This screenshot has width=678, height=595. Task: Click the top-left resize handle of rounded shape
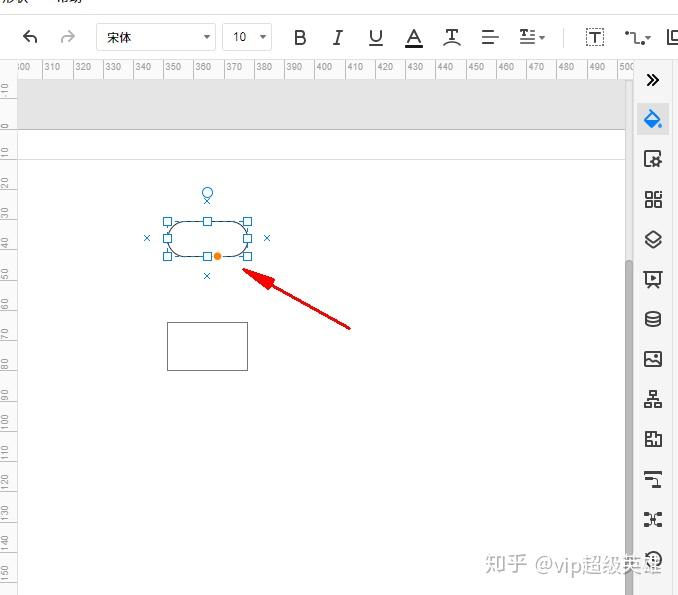click(167, 222)
